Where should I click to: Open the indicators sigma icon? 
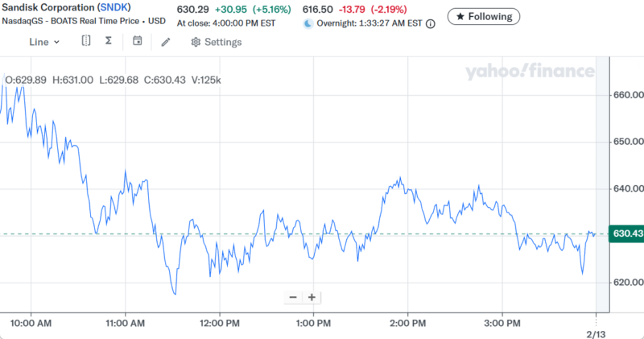point(108,41)
